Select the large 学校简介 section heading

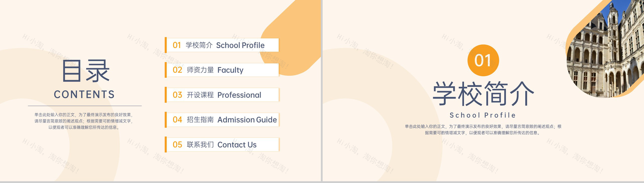[x=483, y=93]
